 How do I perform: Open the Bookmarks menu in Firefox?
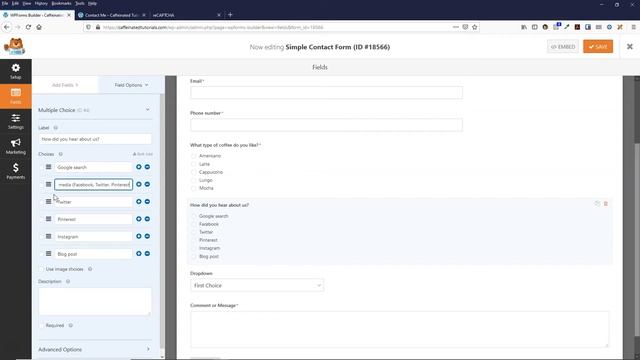(61, 3)
